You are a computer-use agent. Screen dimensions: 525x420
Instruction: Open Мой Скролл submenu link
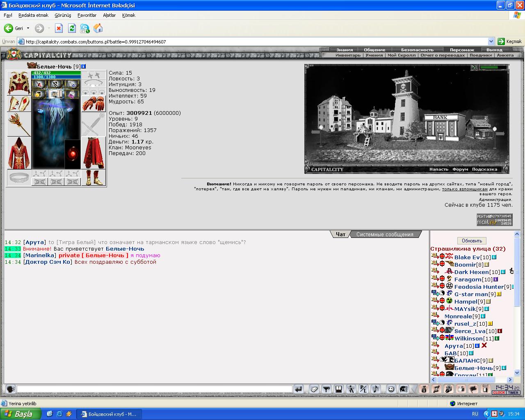pyautogui.click(x=402, y=55)
